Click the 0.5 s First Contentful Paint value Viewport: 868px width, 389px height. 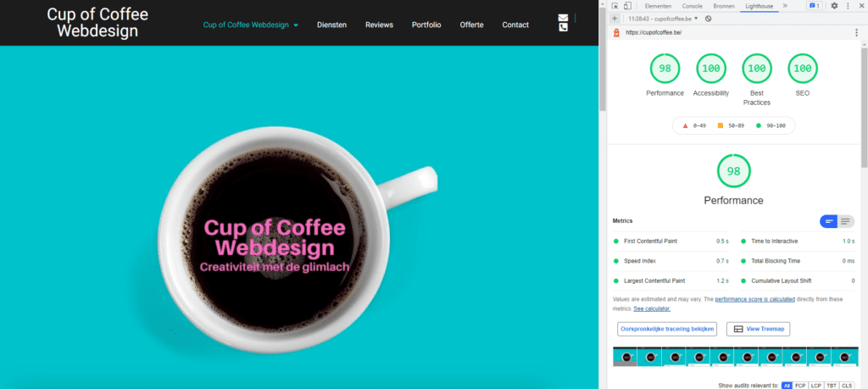722,242
